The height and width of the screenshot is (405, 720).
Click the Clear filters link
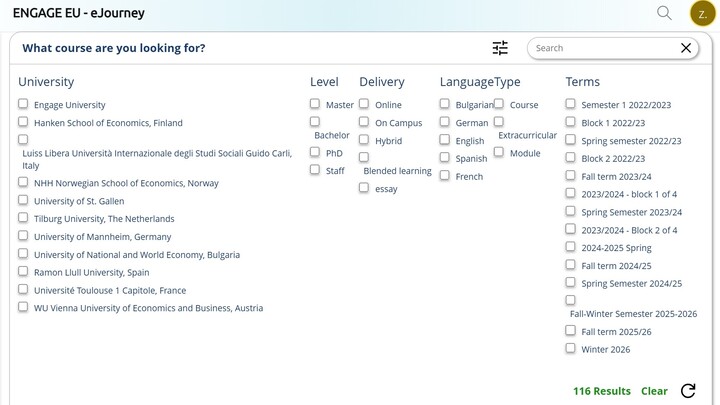coord(654,391)
